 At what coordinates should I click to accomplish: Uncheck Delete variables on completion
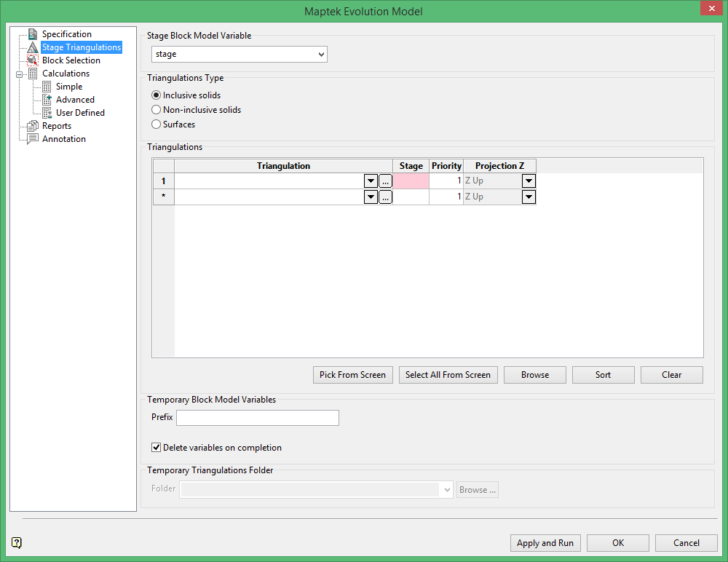pyautogui.click(x=156, y=447)
